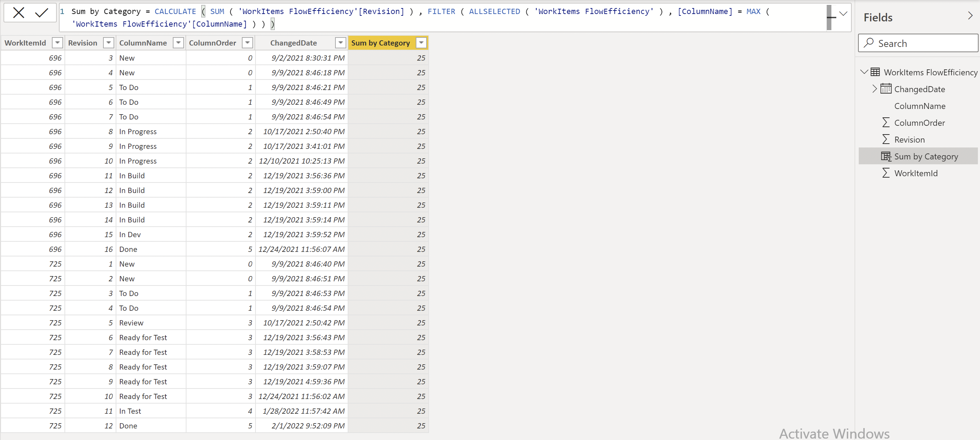
Task: Click the WorkItems FlowEfficiency table icon
Action: coord(875,71)
